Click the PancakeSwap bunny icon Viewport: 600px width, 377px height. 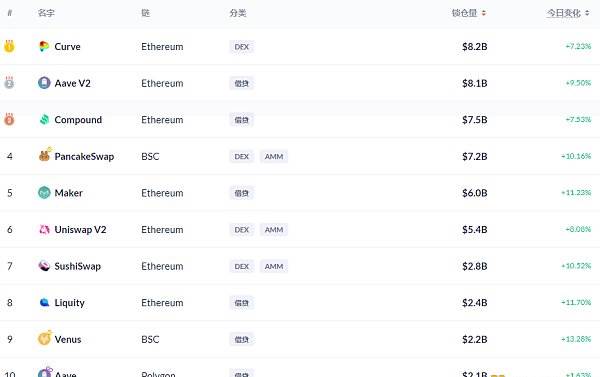click(44, 155)
